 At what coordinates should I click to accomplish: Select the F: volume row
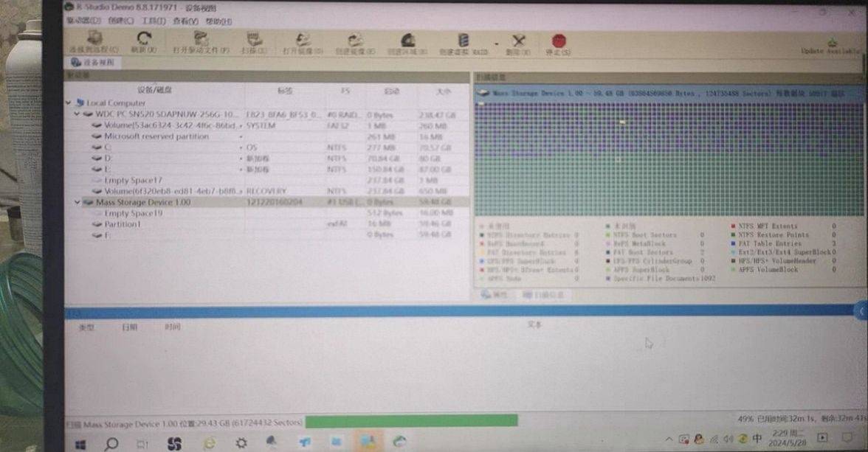(x=267, y=234)
